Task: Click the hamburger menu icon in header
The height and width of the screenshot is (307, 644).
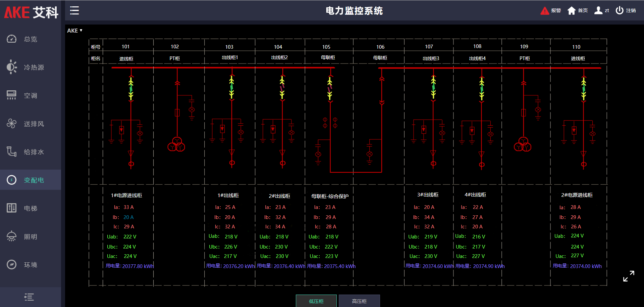Action: pyautogui.click(x=74, y=11)
